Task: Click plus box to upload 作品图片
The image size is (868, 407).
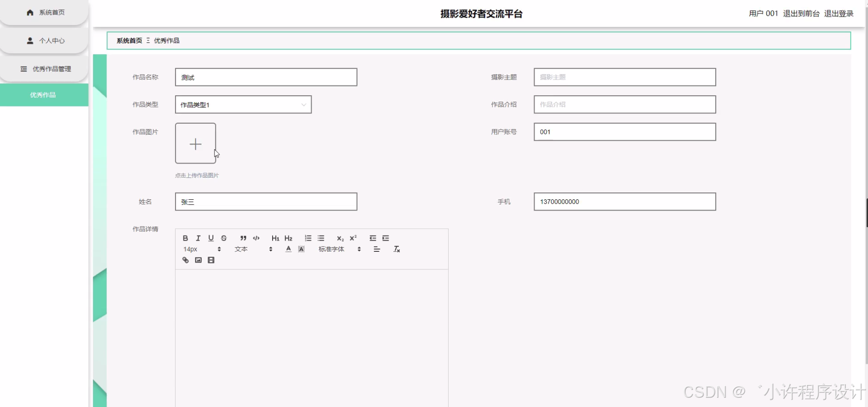Action: pos(196,143)
